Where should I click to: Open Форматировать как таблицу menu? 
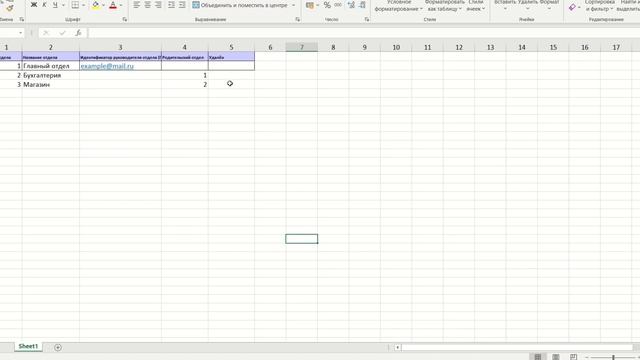(x=444, y=6)
